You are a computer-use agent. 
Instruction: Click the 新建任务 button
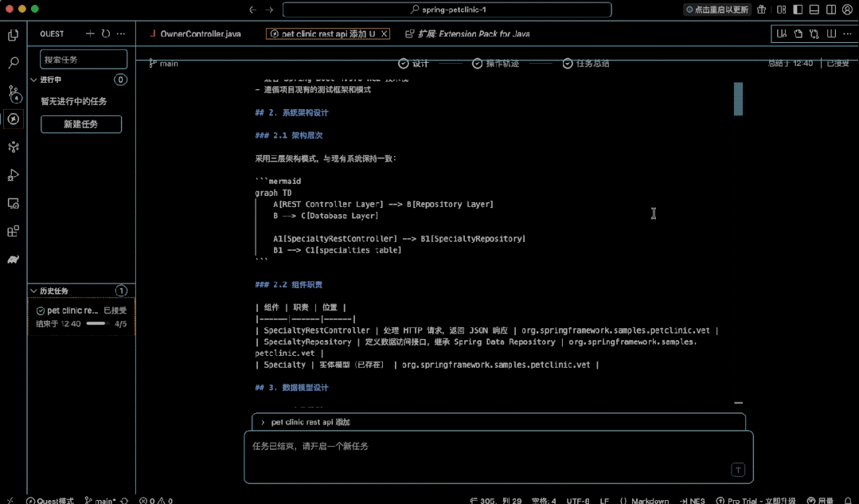(80, 124)
